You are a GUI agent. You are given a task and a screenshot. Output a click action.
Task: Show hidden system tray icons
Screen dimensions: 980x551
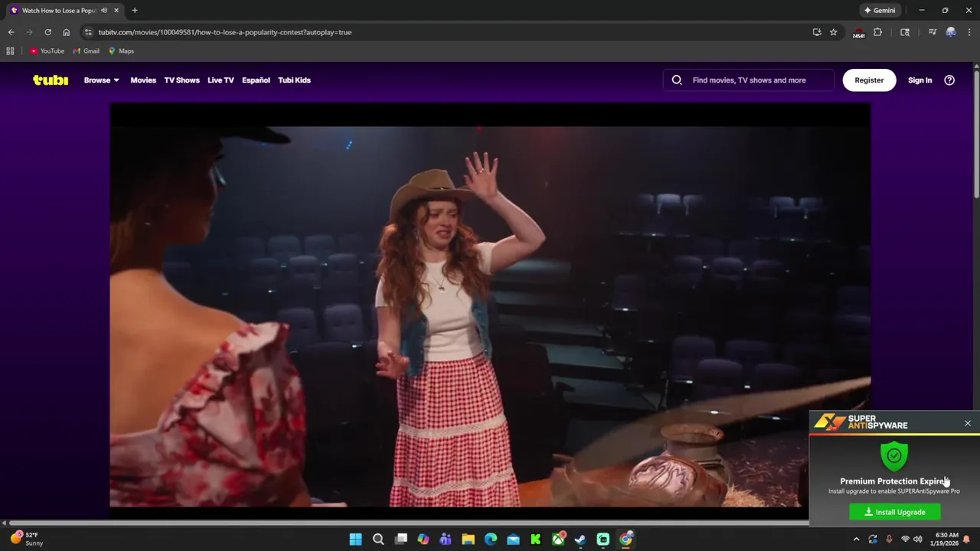(x=856, y=540)
